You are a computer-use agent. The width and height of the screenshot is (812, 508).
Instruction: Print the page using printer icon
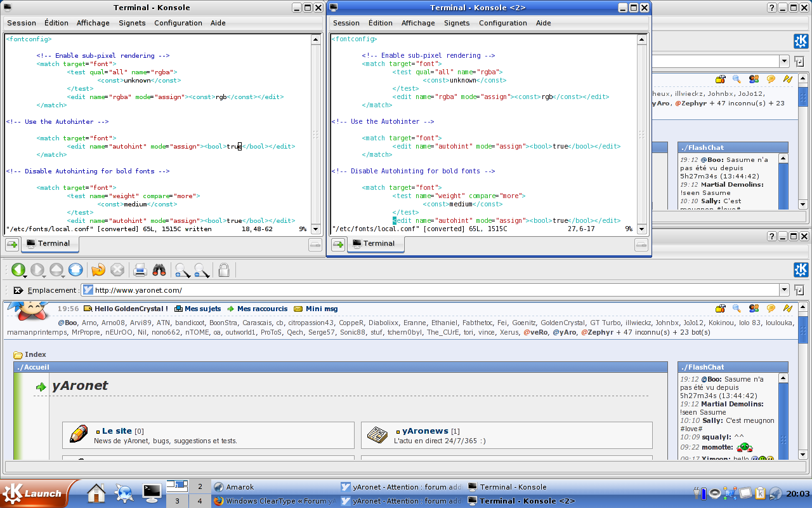(140, 270)
